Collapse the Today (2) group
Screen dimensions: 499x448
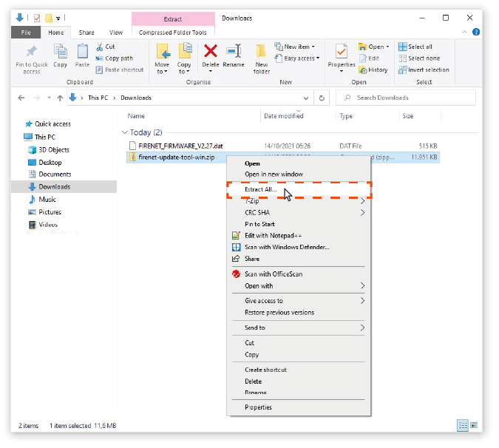pyautogui.click(x=125, y=132)
